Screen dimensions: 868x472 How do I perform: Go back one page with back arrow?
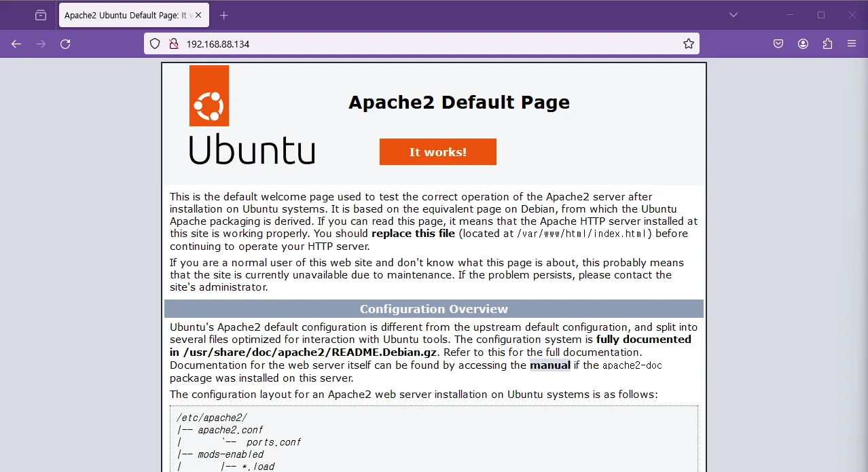(16, 43)
